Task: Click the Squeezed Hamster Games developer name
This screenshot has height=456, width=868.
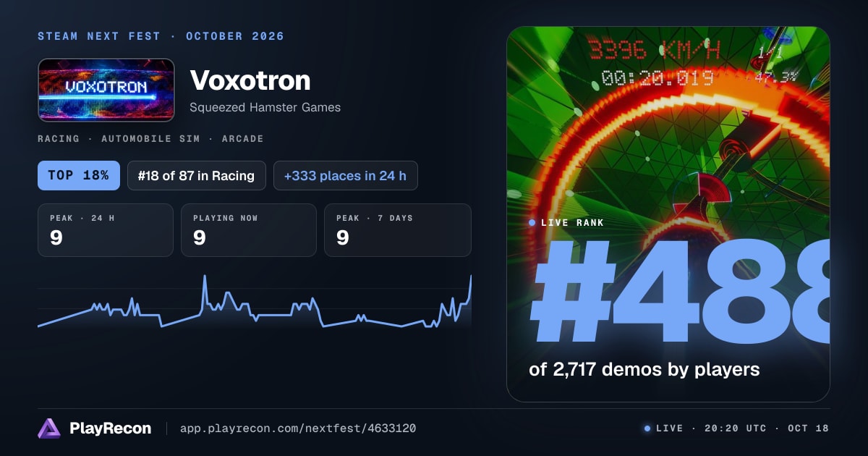Action: point(265,107)
